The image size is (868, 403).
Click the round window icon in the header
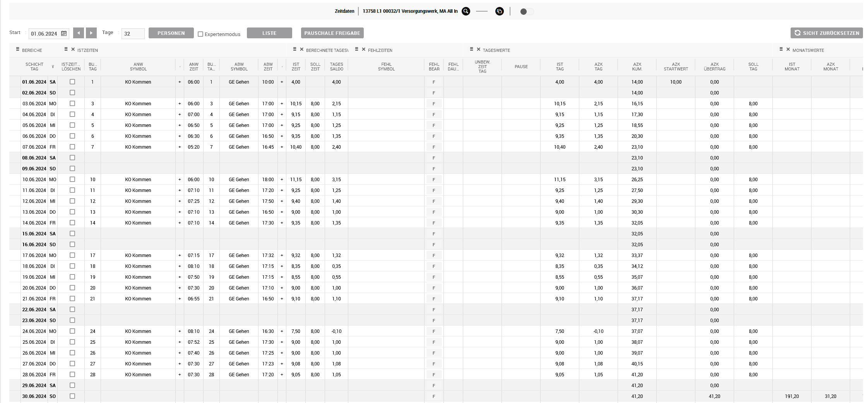(500, 12)
